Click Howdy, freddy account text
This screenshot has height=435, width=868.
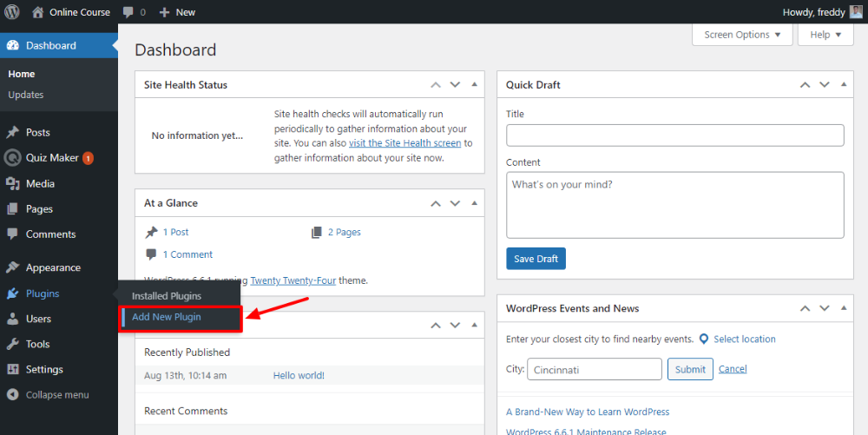(814, 12)
